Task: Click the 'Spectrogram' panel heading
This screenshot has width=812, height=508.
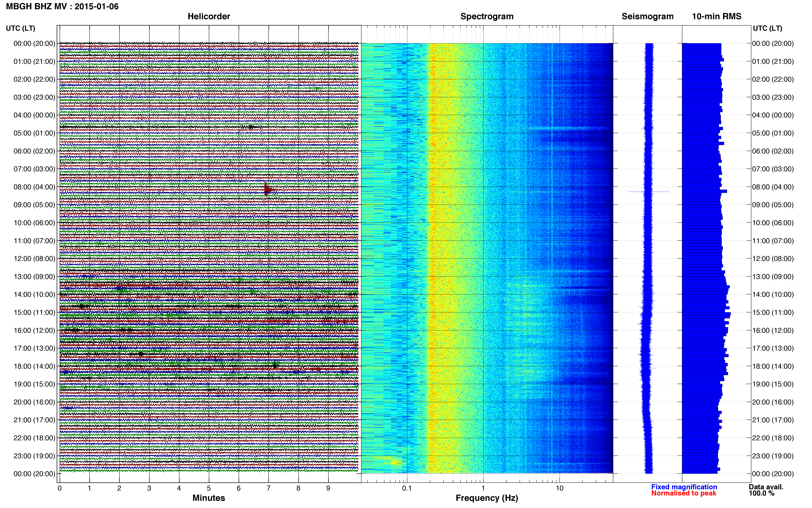Action: click(x=487, y=16)
